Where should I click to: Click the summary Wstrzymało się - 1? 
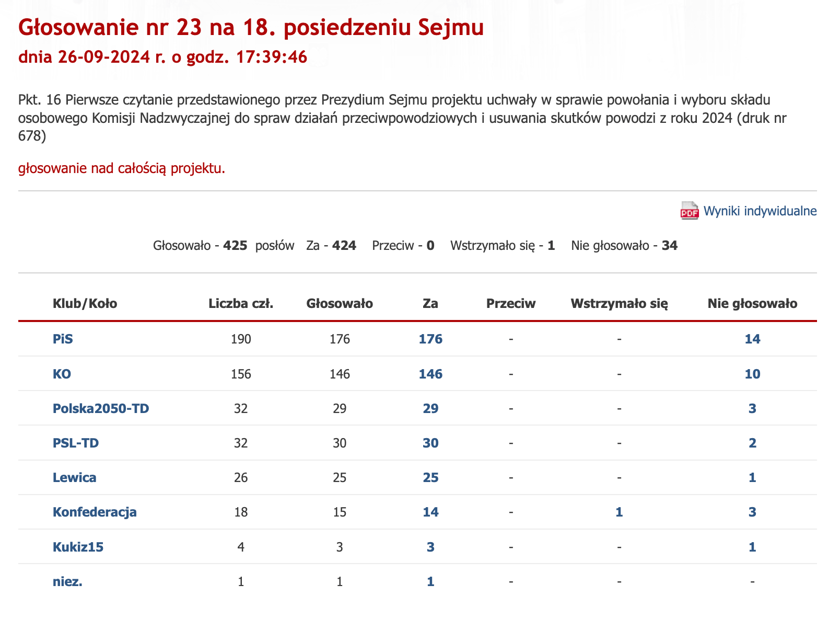(x=503, y=245)
